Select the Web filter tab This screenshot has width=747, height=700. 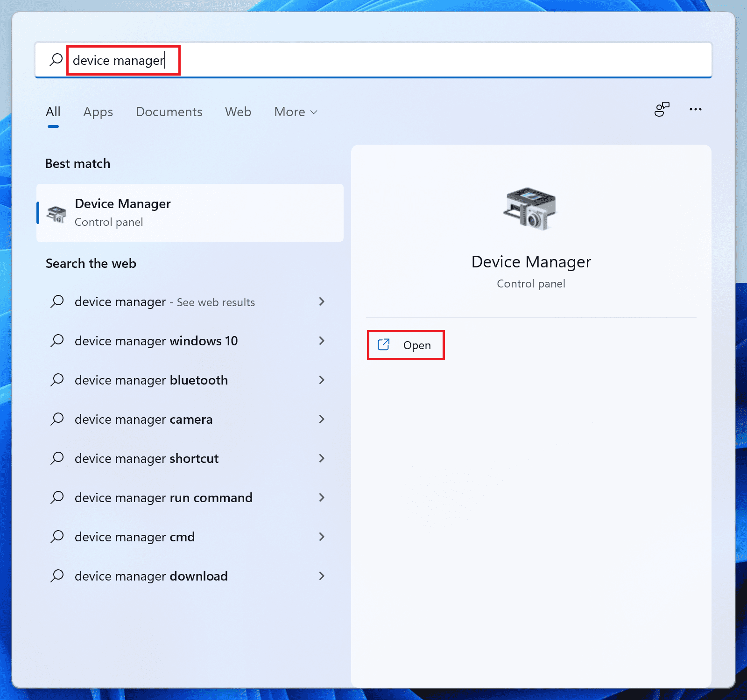238,112
